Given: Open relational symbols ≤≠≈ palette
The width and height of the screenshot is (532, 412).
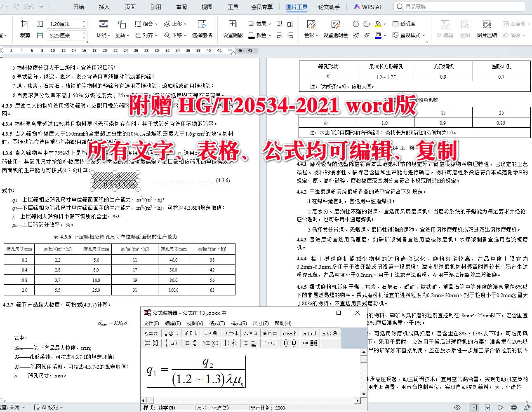Looking at the screenshot, I should click(x=151, y=333).
